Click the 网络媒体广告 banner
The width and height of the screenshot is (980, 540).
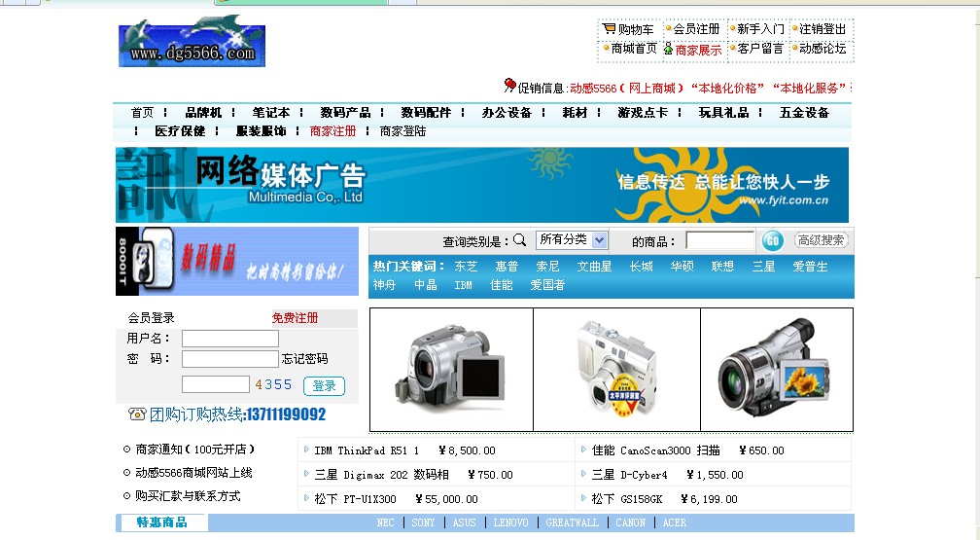pos(482,185)
